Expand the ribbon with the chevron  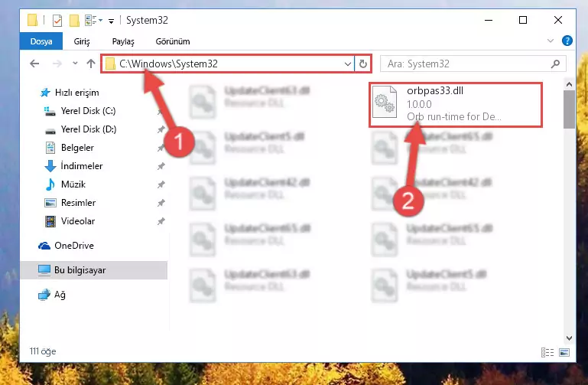point(550,41)
